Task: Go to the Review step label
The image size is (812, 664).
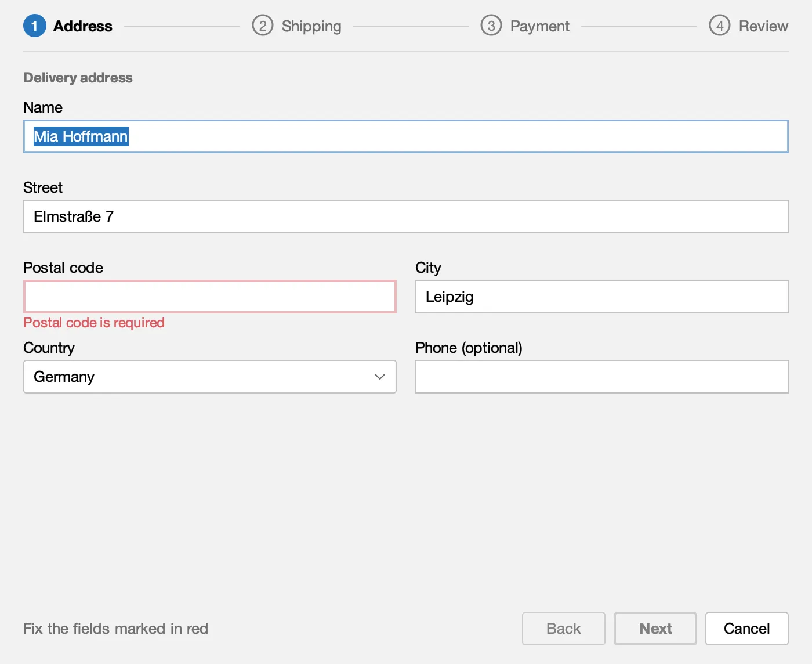Action: (x=763, y=26)
